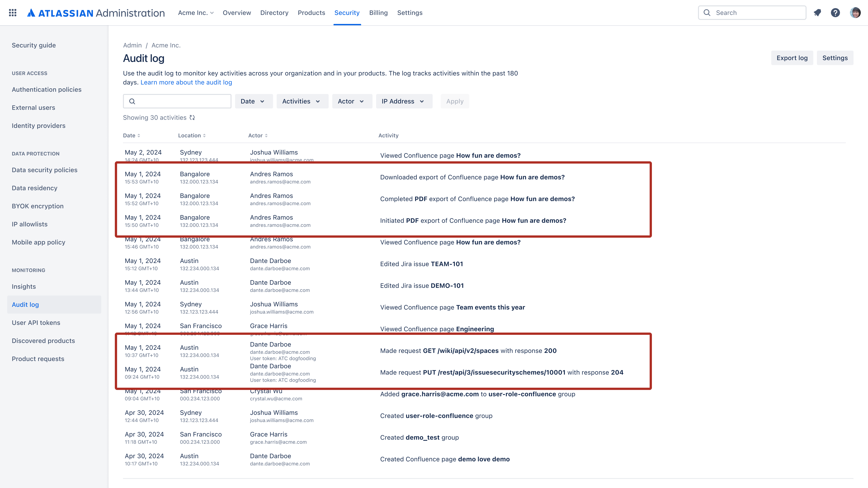Click the Atlassian Administration logo
Image resolution: width=868 pixels, height=488 pixels.
pos(96,13)
